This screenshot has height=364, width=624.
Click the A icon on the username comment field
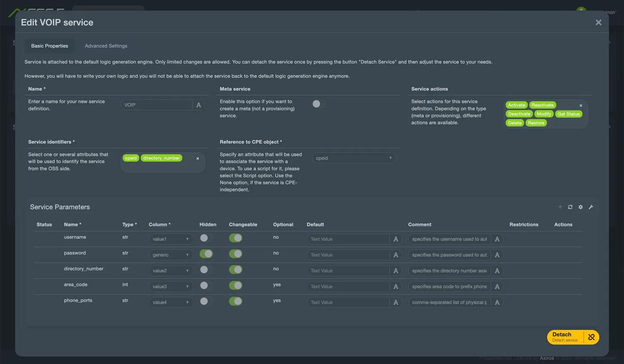[x=497, y=239]
